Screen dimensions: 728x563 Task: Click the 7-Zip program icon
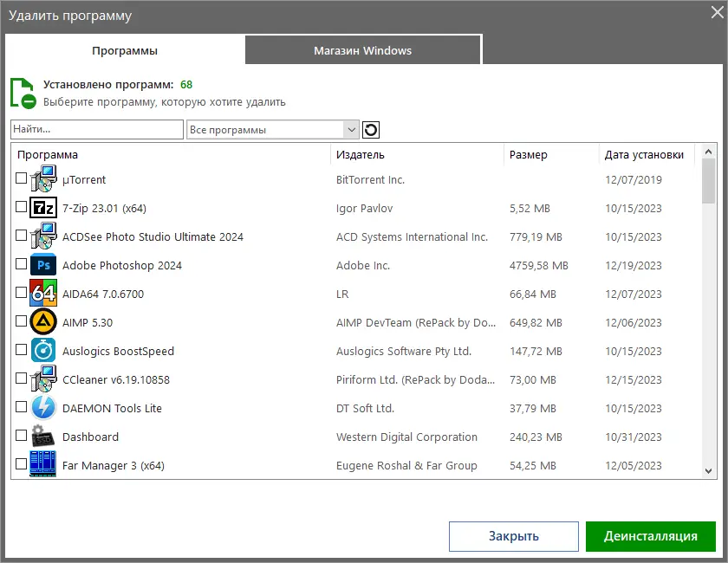(43, 208)
